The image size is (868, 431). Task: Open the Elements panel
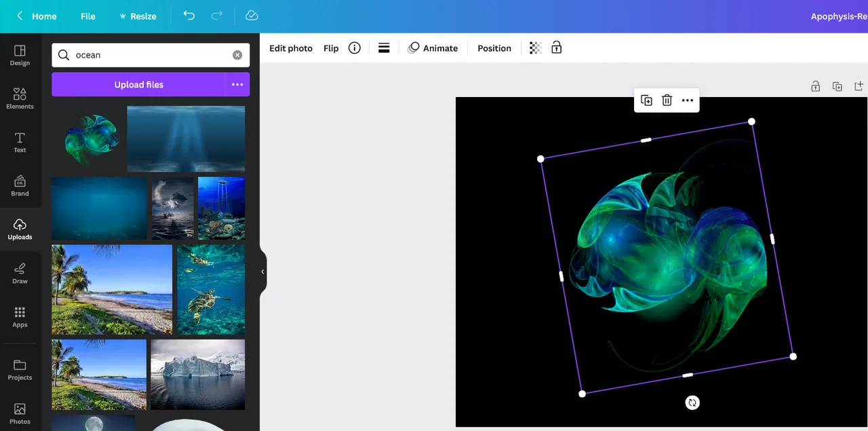pyautogui.click(x=20, y=99)
